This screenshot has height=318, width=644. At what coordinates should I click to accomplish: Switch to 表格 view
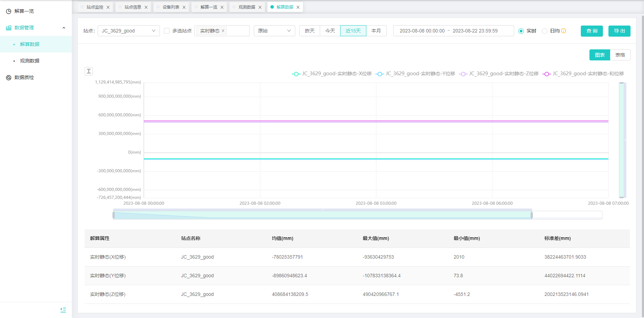[x=620, y=55]
